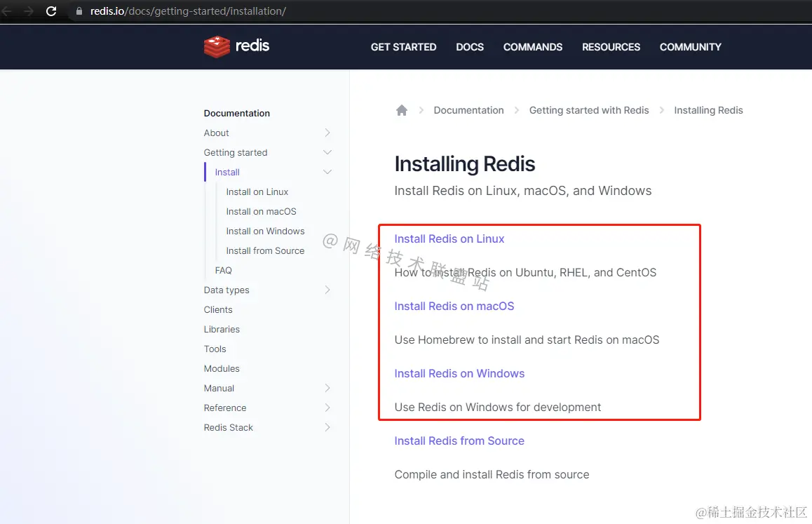
Task: Reload the page with the refresh icon
Action: point(51,11)
